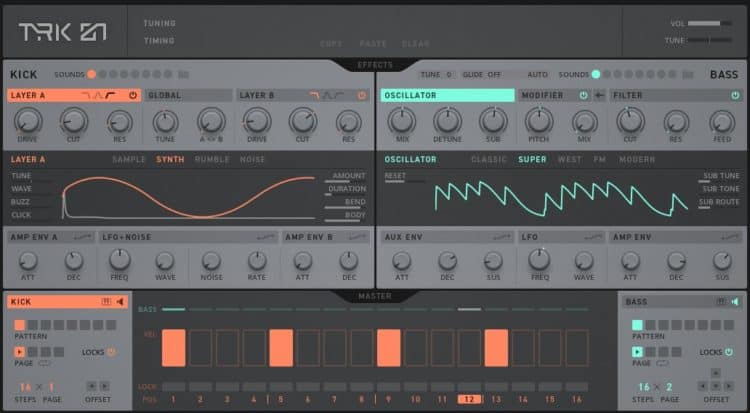
Task: Select Layer A bandpass filter shape icon
Action: click(x=98, y=95)
